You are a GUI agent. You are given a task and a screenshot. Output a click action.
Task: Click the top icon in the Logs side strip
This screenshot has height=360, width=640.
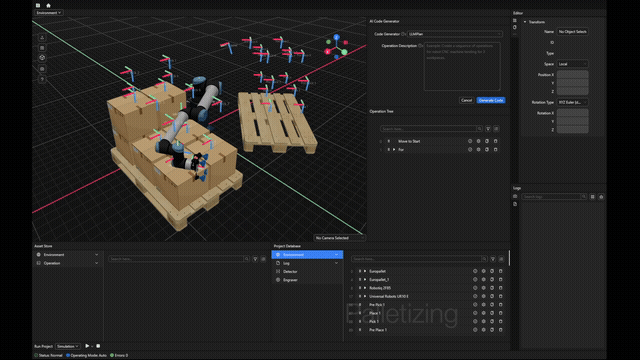(515, 196)
